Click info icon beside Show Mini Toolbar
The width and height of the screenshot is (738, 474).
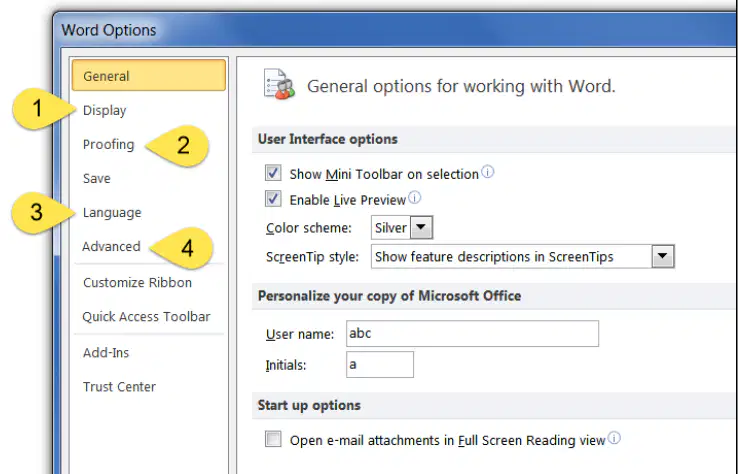(488, 172)
